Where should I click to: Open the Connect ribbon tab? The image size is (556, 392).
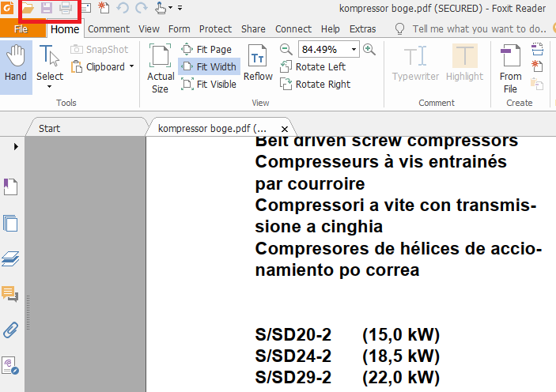pos(293,29)
